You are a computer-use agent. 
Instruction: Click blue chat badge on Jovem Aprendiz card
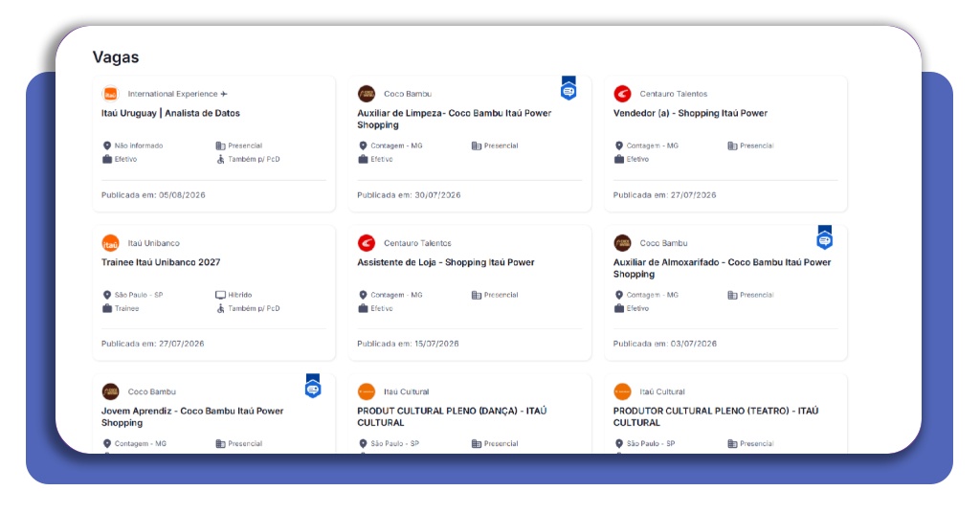tap(313, 386)
